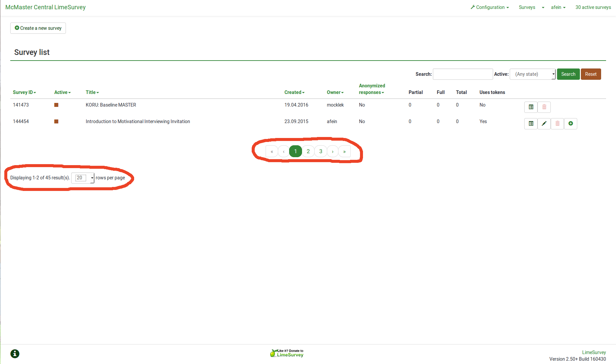616x364 pixels.
Task: Edit the Introduction to Motivational Interviewing Invitation survey
Action: (544, 123)
